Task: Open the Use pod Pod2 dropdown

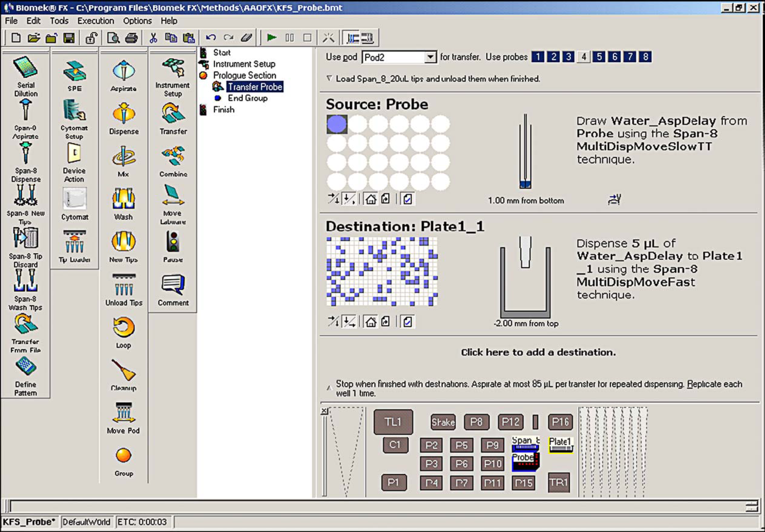Action: point(430,57)
